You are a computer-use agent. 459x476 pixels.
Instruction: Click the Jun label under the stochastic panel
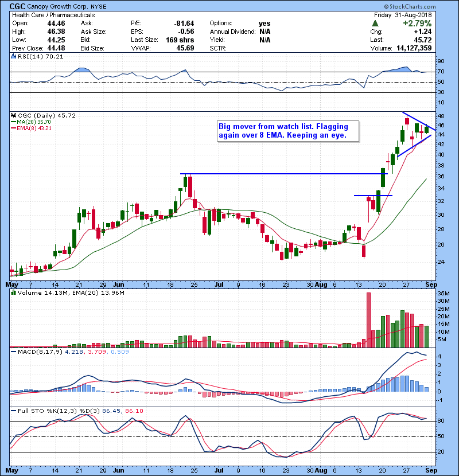click(119, 470)
